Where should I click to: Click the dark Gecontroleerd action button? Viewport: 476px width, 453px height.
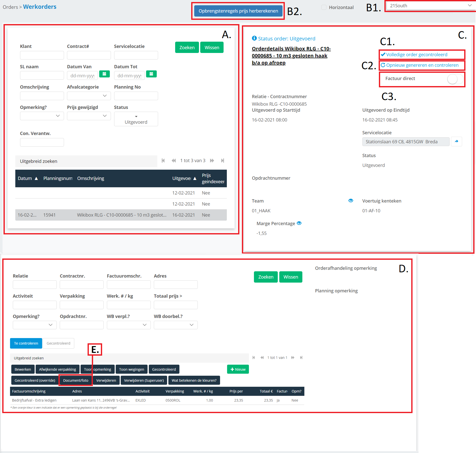pos(164,369)
